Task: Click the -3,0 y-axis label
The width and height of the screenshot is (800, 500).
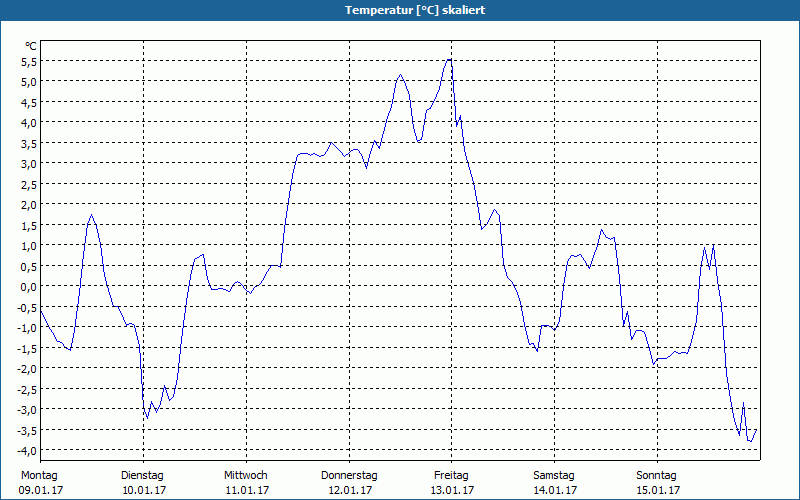Action: tap(28, 409)
